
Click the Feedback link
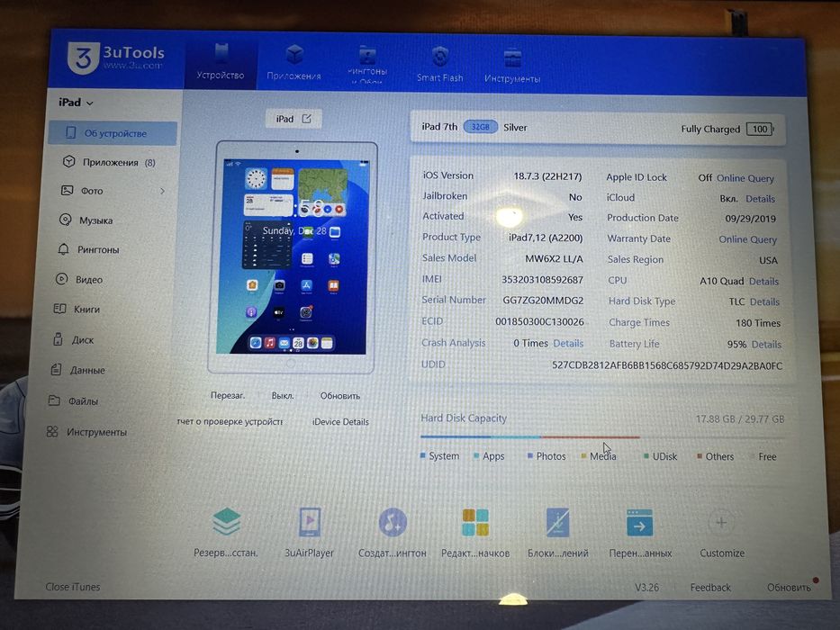[710, 588]
